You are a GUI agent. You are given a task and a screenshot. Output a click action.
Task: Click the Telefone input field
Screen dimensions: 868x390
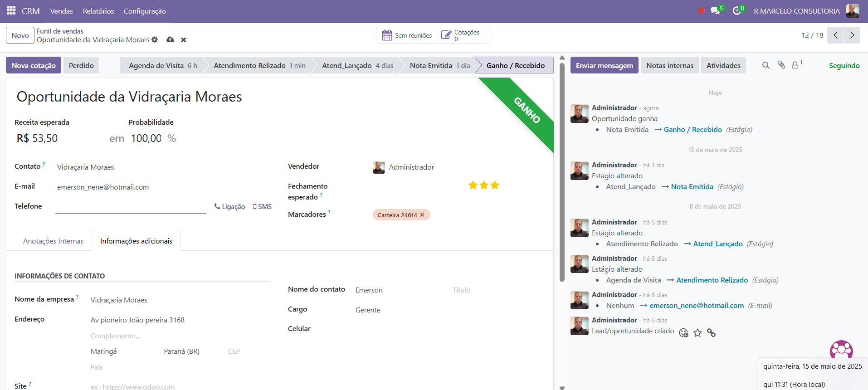pyautogui.click(x=131, y=207)
